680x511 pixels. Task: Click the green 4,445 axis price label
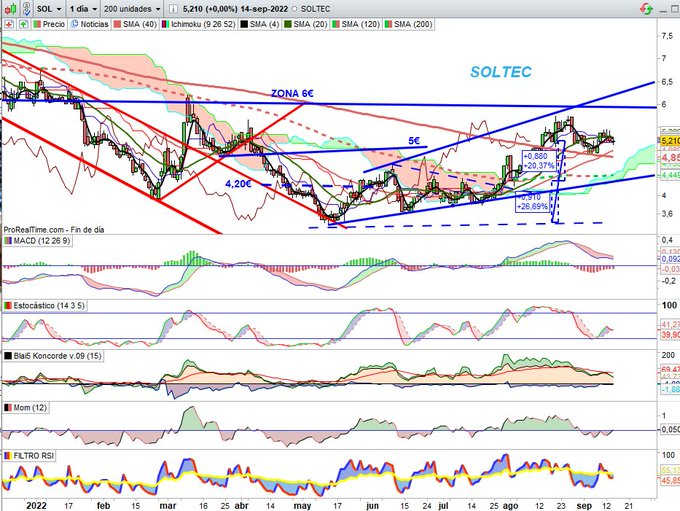tap(670, 175)
